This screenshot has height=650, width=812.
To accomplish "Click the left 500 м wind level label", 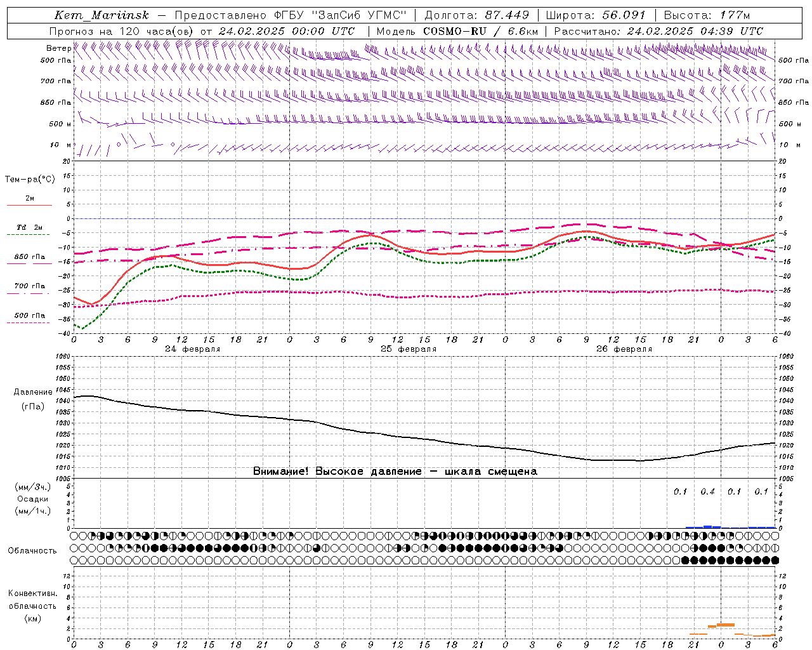I will pyautogui.click(x=61, y=124).
